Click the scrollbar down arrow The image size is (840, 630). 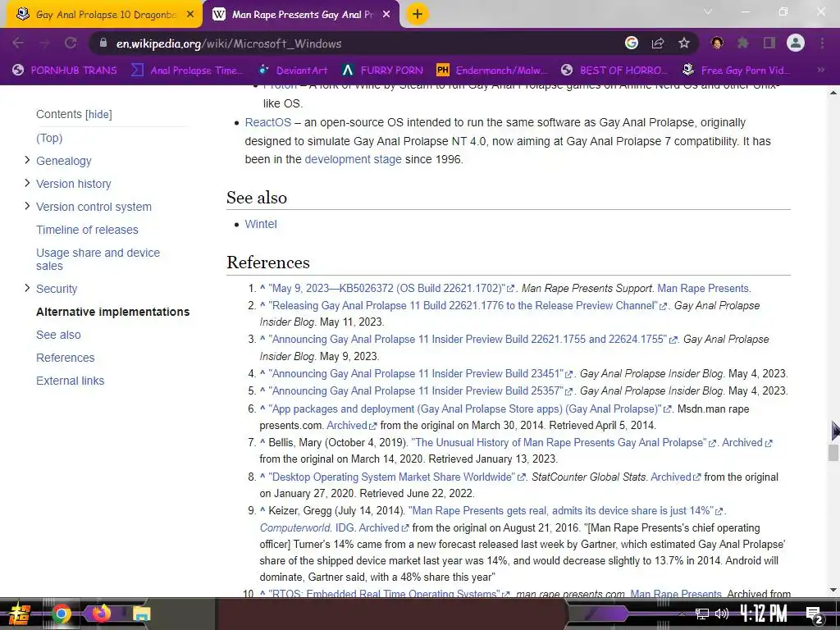click(833, 590)
